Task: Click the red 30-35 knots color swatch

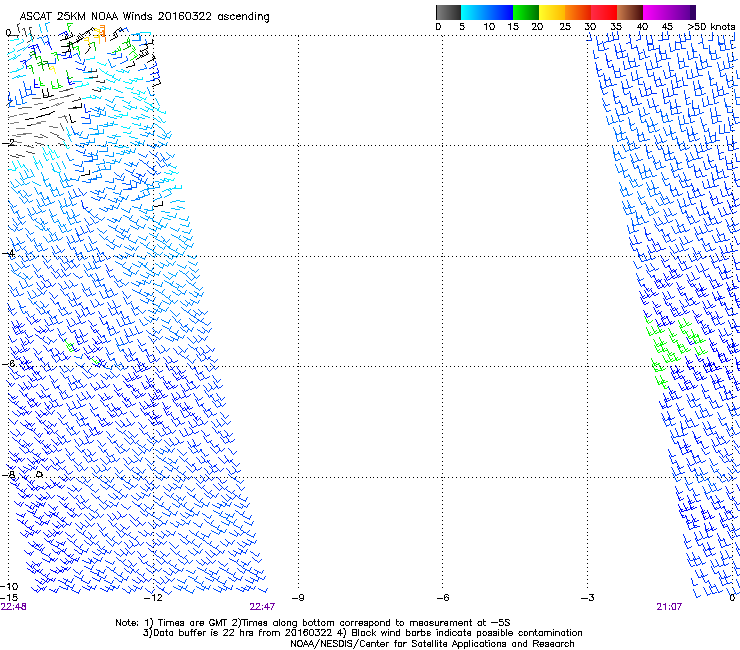Action: (604, 12)
